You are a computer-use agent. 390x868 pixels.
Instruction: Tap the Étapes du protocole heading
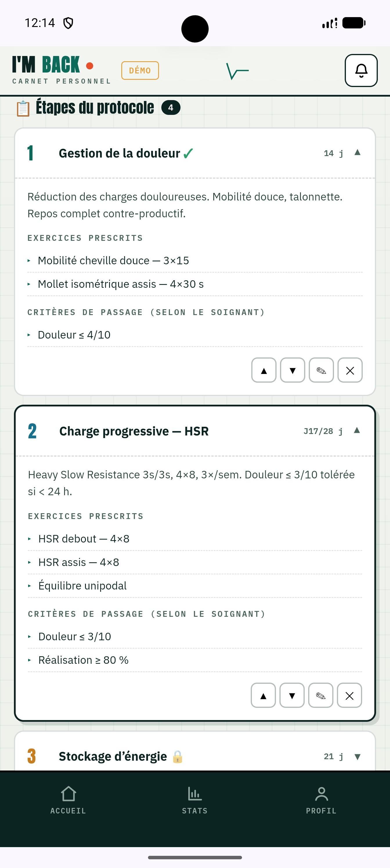95,108
